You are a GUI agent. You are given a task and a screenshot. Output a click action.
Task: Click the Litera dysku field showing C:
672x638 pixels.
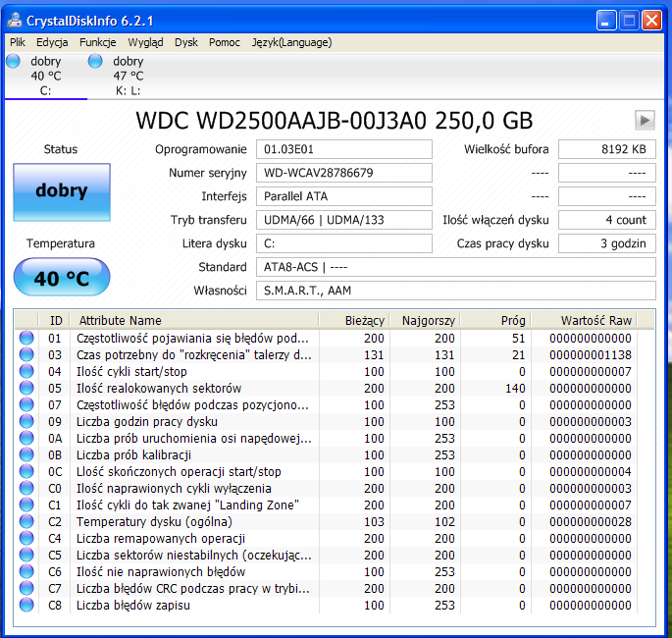tap(344, 243)
